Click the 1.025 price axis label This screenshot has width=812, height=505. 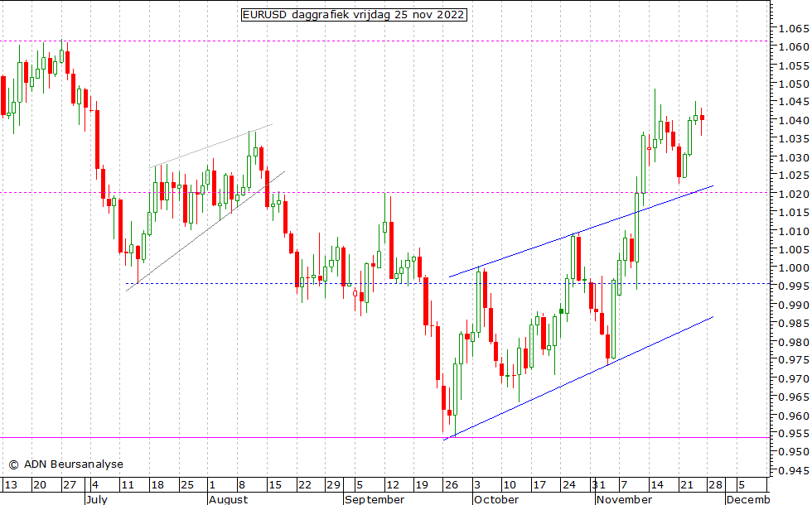click(x=794, y=176)
